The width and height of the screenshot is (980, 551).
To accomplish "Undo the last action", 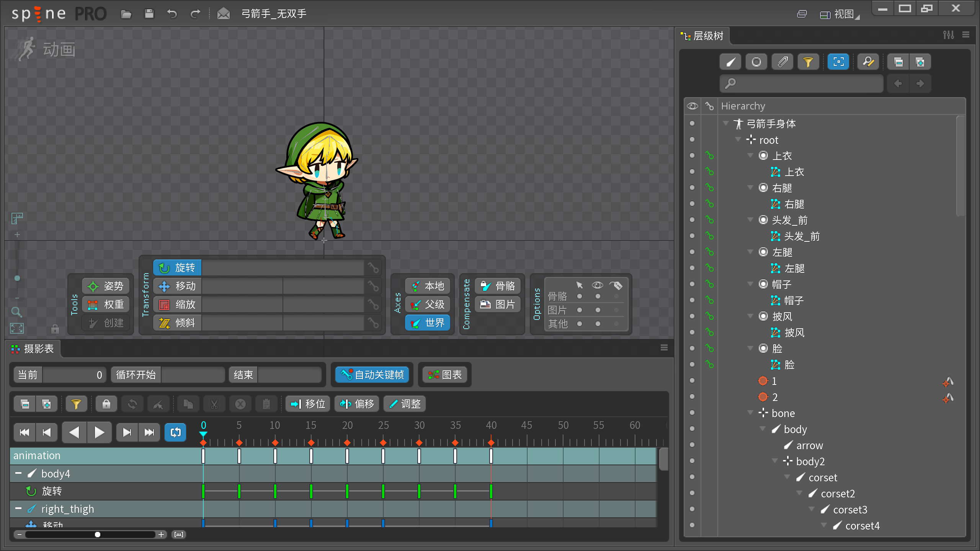I will tap(172, 14).
